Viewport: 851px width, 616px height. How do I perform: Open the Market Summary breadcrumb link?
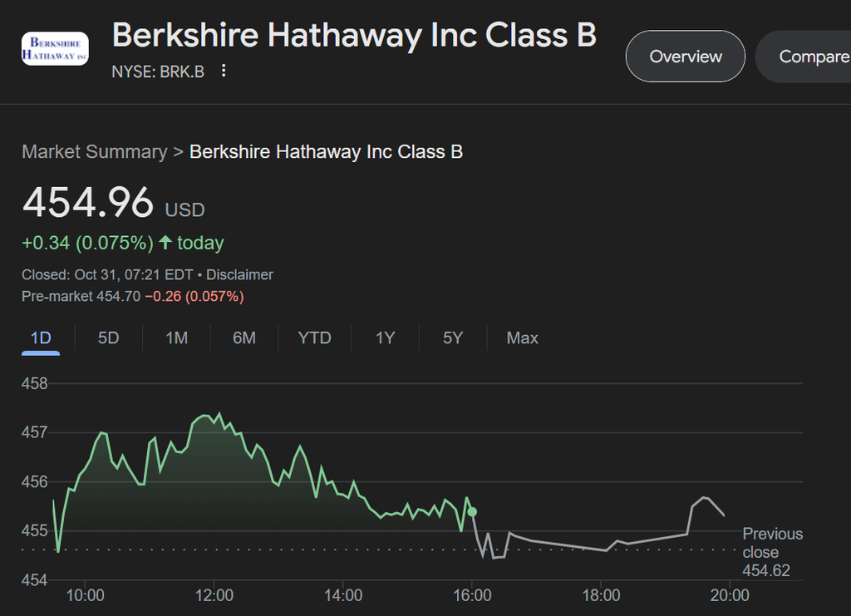click(94, 151)
